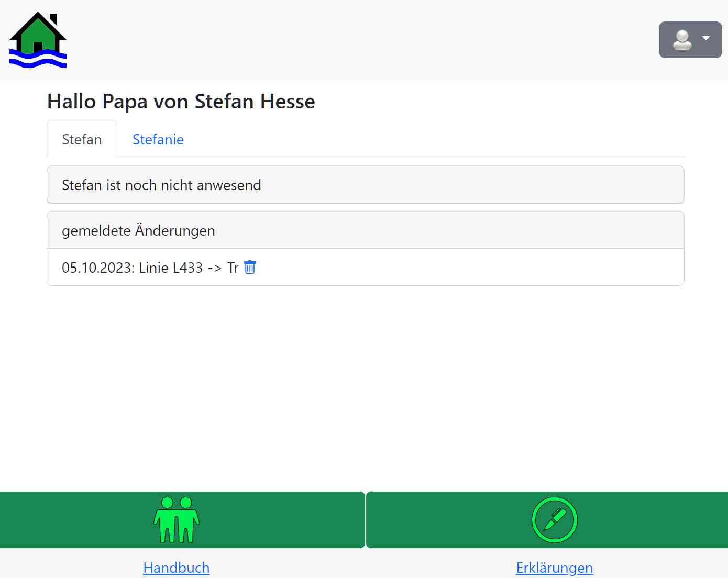Viewport: 728px width, 578px height.
Task: Click empty area of left green button
Action: pyautogui.click(x=79, y=520)
